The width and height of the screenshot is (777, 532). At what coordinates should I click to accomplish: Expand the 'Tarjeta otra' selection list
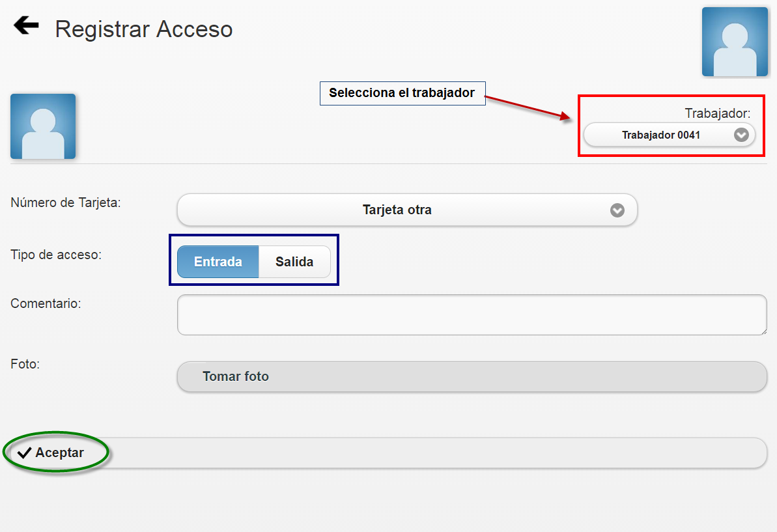click(406, 210)
